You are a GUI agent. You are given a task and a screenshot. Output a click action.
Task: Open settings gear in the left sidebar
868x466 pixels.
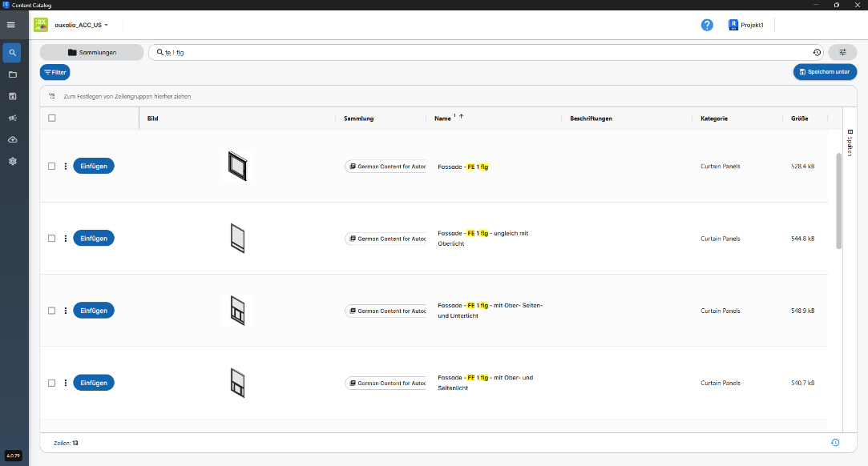(x=12, y=161)
